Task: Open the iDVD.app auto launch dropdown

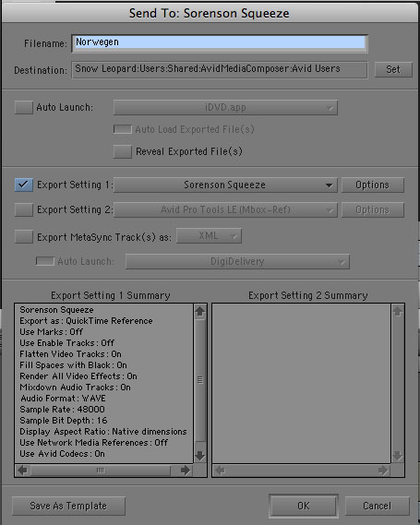Action: 225,107
